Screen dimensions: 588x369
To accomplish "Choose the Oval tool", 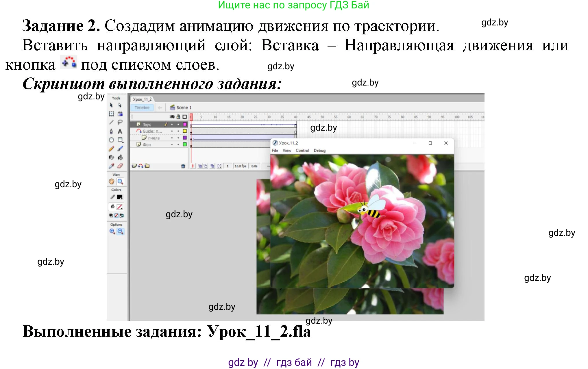I will [x=112, y=140].
